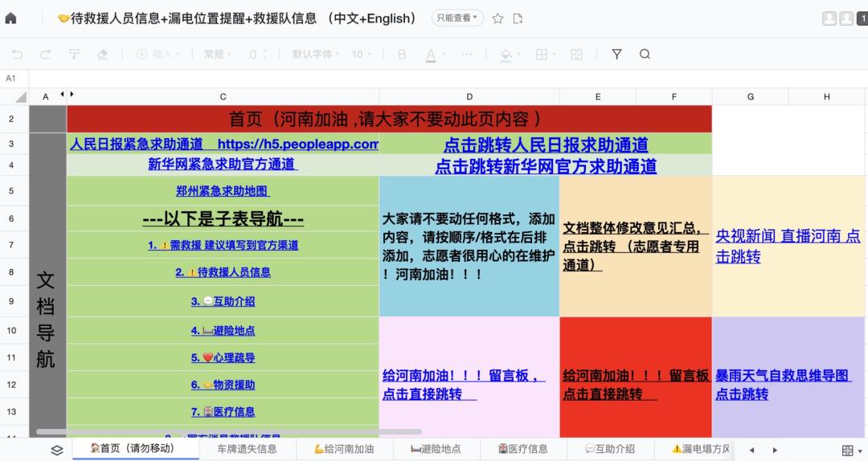Click the format painter icon

tap(74, 54)
